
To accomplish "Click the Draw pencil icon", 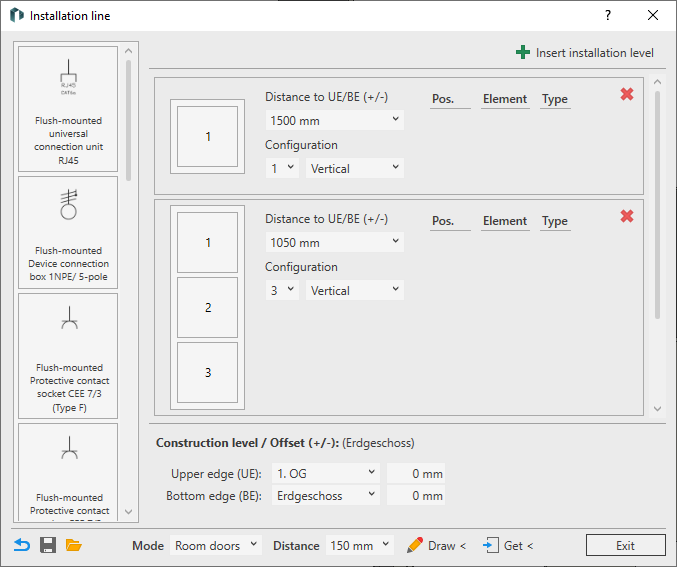I will click(414, 545).
